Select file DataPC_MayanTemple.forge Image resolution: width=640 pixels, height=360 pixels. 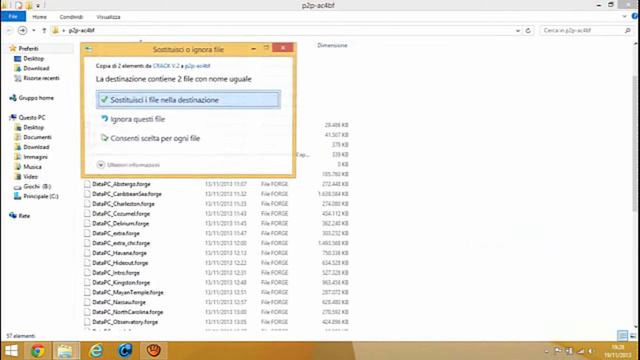pos(128,292)
